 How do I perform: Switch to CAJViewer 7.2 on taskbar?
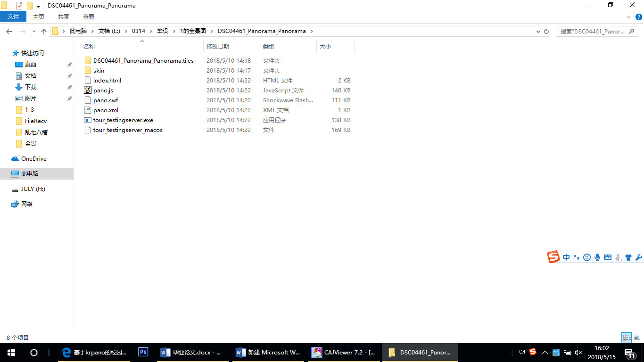344,352
